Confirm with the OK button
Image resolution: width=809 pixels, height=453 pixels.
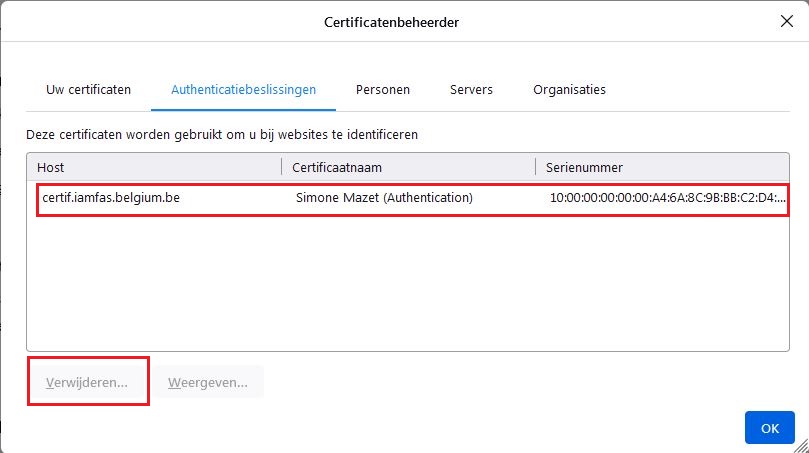769,427
